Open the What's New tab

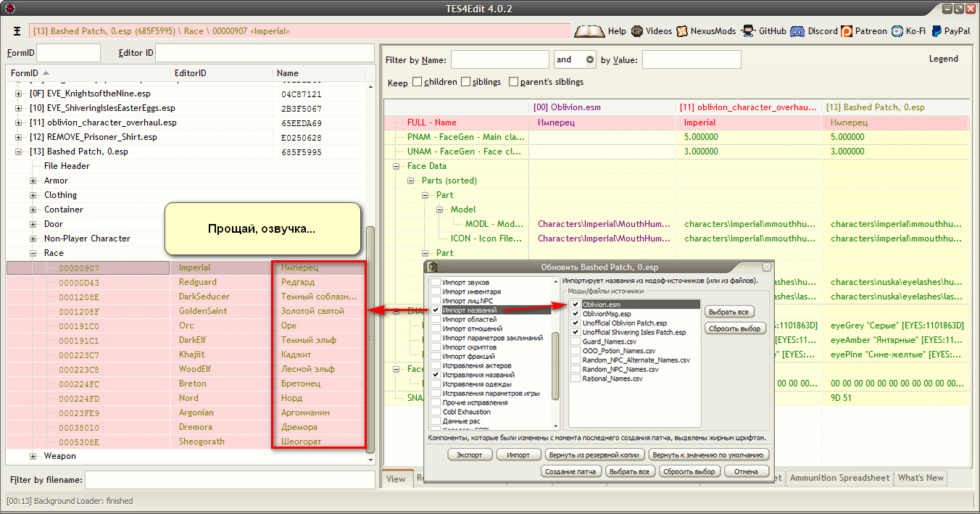point(921,478)
